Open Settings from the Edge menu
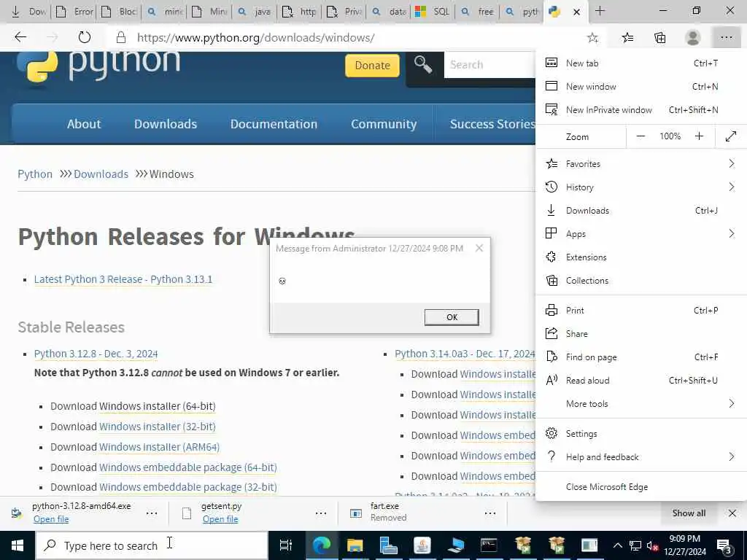747x560 pixels. pos(640,434)
